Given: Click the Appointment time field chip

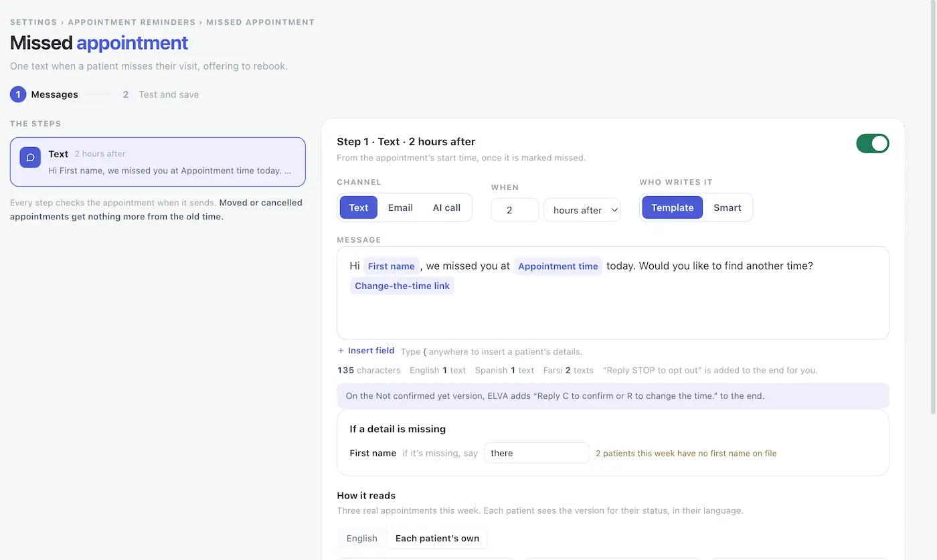Looking at the screenshot, I should (558, 266).
